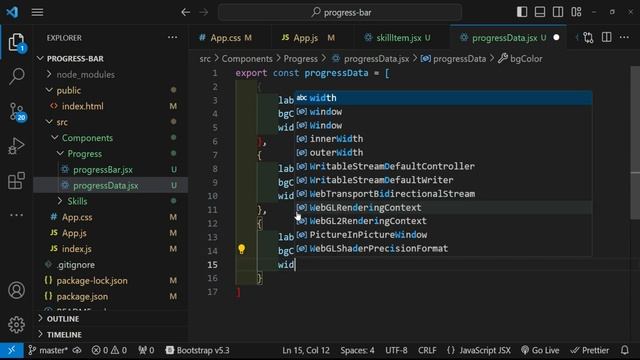Select innerWidth suggestion
Image resolution: width=640 pixels, height=360 pixels.
coord(444,139)
